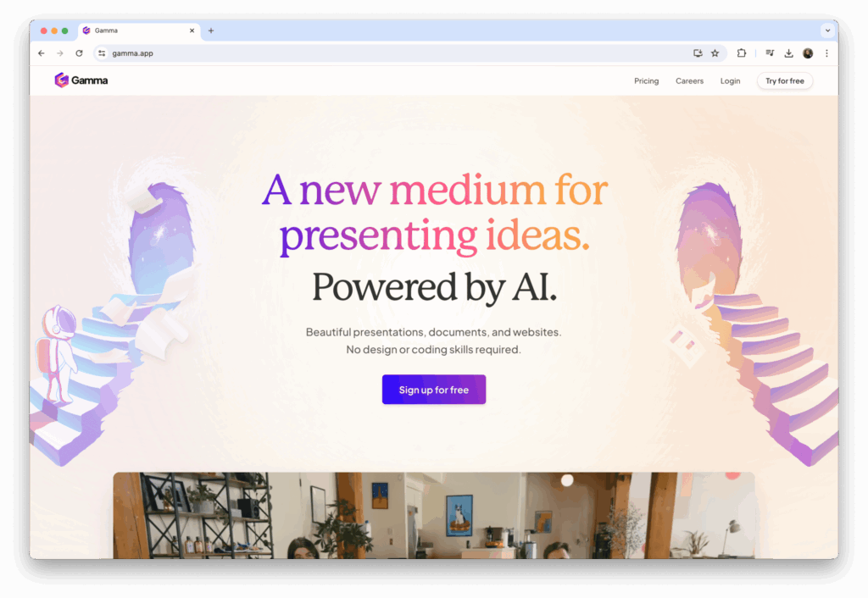Image resolution: width=868 pixels, height=598 pixels.
Task: Go forward using the browser forward arrow
Action: (60, 53)
